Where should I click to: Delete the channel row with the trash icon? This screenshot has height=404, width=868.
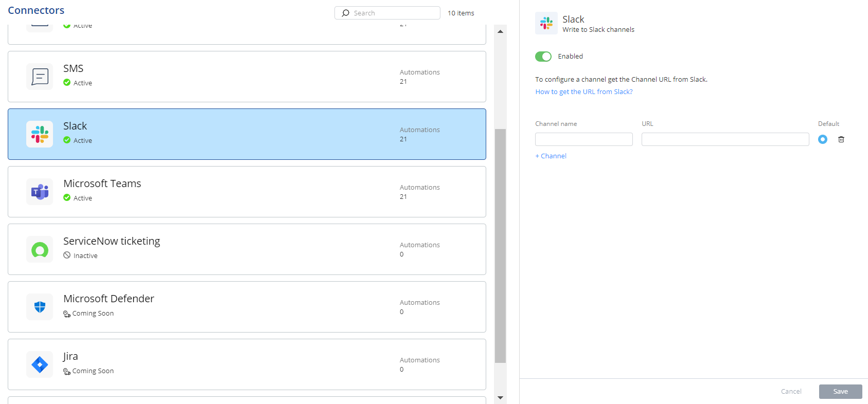[x=841, y=139]
